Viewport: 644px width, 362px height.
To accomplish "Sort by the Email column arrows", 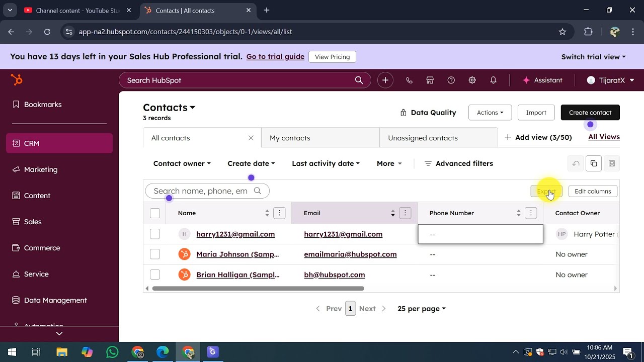I will (x=393, y=213).
